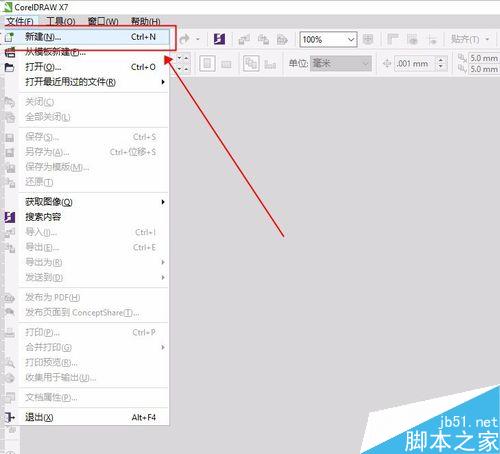Click the 打印预览(R)... menu entry

click(x=87, y=362)
